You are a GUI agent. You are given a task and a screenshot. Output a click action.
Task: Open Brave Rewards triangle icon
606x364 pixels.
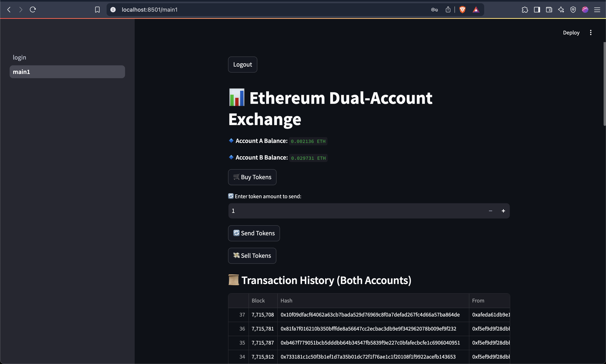click(x=476, y=10)
